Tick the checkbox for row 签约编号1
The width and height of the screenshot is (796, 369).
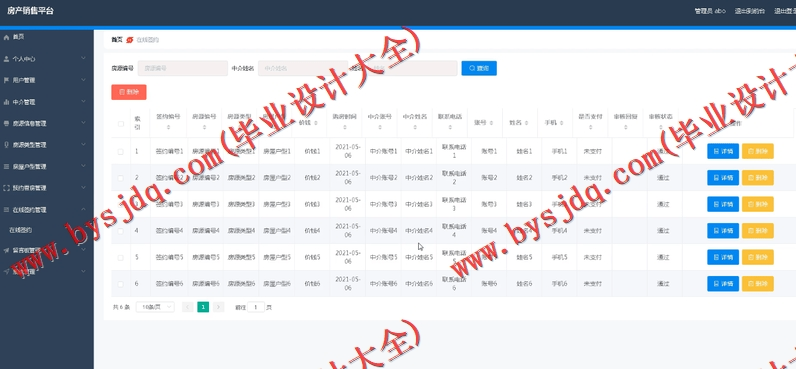[121, 151]
